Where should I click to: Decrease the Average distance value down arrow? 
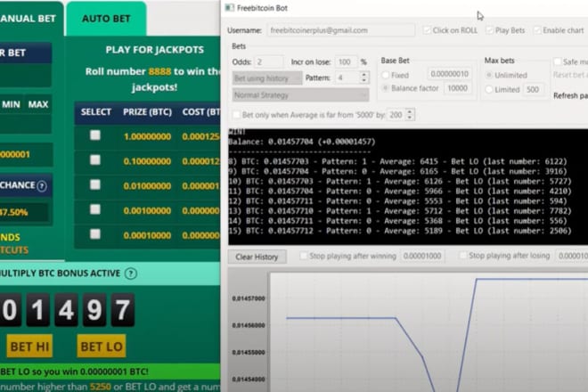pyautogui.click(x=410, y=118)
